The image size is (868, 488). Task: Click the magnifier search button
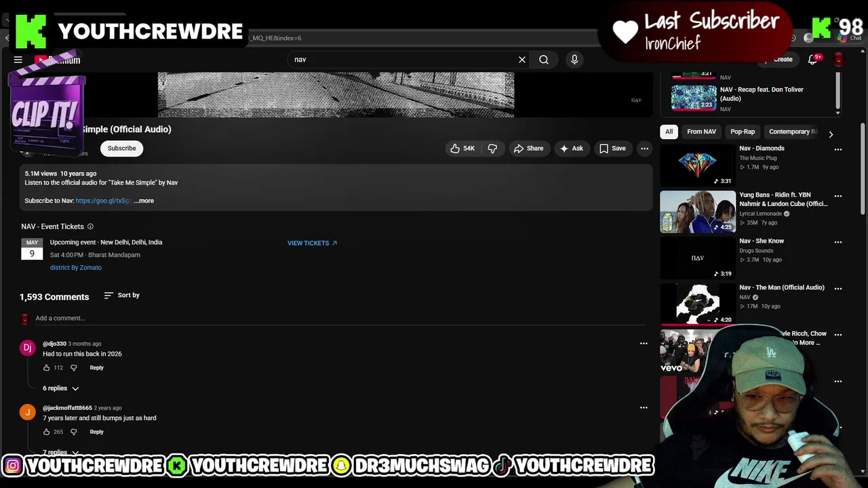click(x=544, y=60)
